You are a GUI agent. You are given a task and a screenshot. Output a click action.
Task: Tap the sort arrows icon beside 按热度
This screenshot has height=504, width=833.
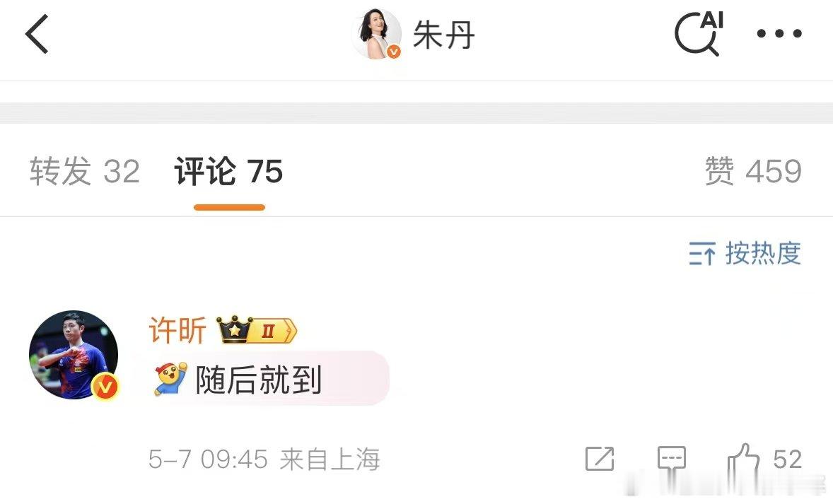pyautogui.click(x=702, y=253)
